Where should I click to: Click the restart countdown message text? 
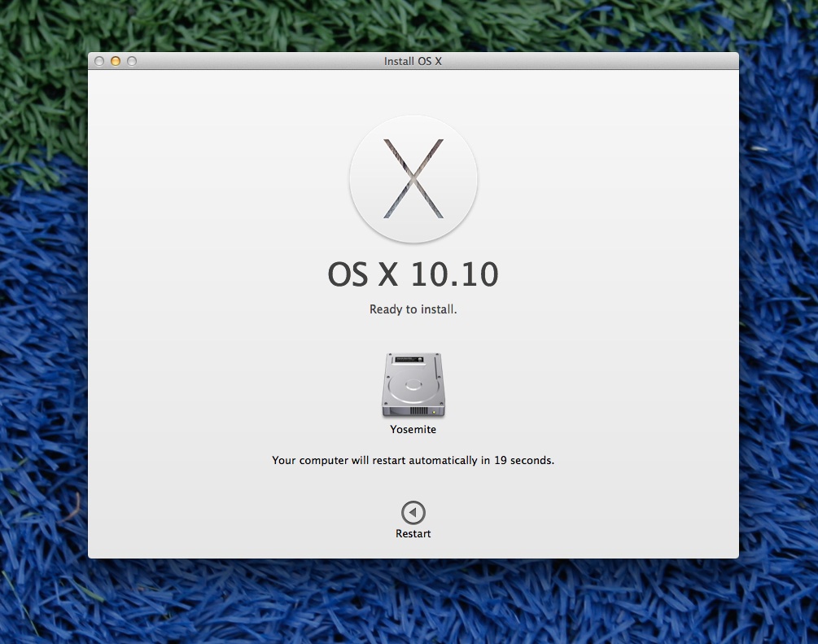[x=413, y=460]
